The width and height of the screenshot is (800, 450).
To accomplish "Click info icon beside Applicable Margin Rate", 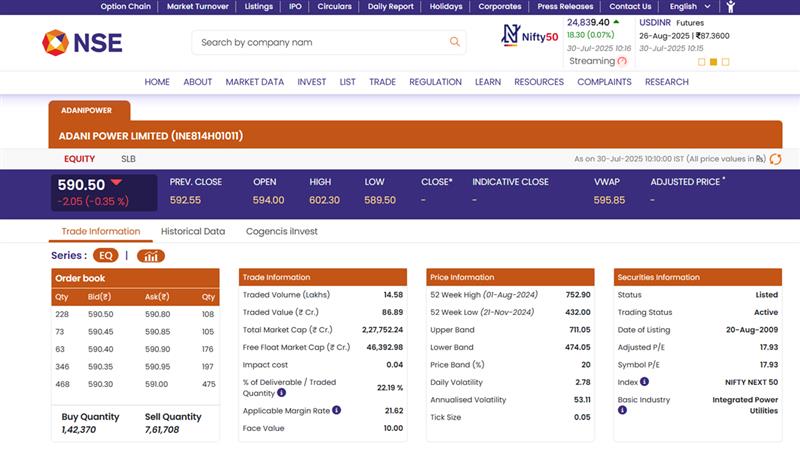I will (337, 410).
